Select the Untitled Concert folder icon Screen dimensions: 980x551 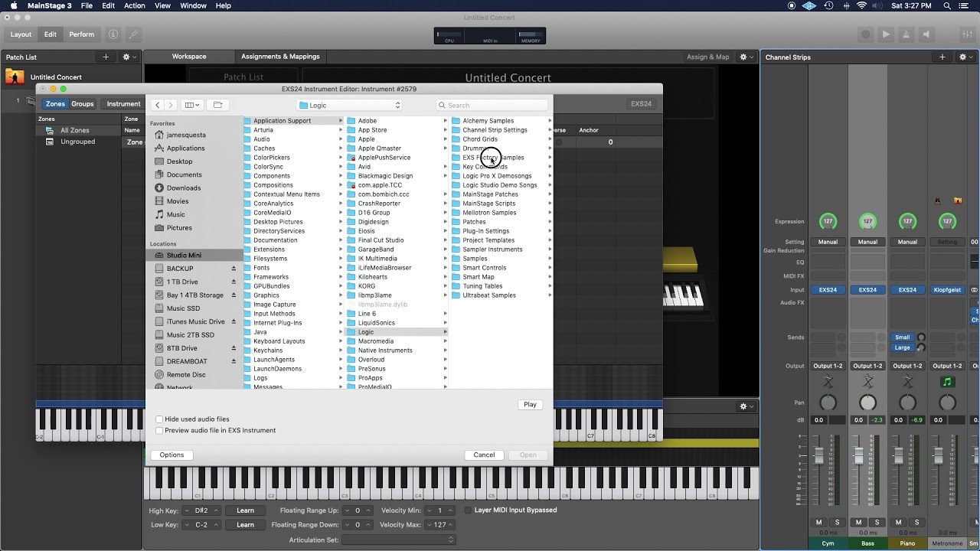[15, 77]
